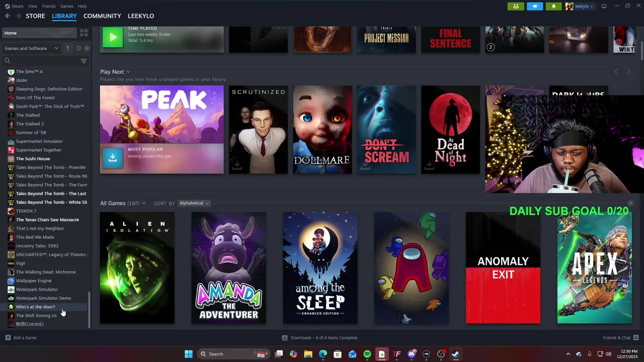Switch to the COMMUNITY tab
The height and width of the screenshot is (362, 644).
pyautogui.click(x=102, y=16)
